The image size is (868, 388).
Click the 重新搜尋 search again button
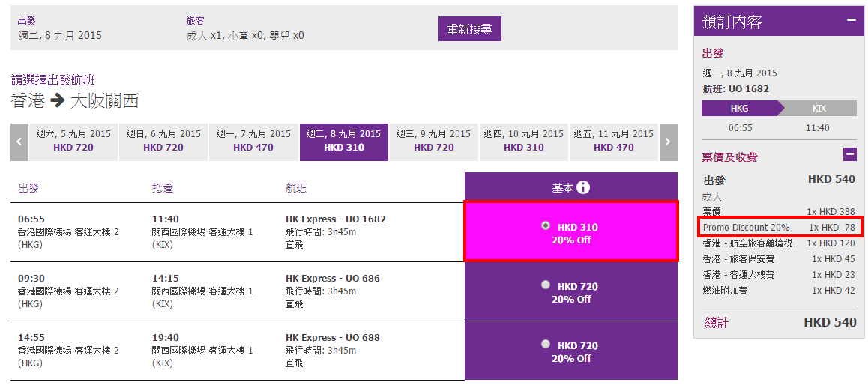(x=469, y=29)
